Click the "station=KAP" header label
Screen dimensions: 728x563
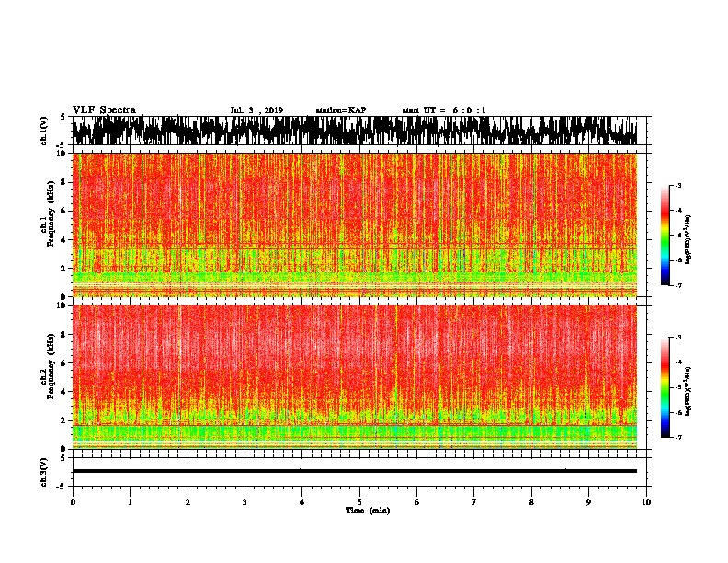[341, 110]
